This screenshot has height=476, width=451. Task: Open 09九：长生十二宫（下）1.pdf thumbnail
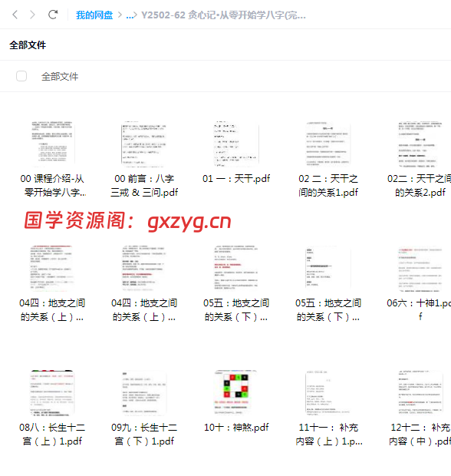pos(144,392)
